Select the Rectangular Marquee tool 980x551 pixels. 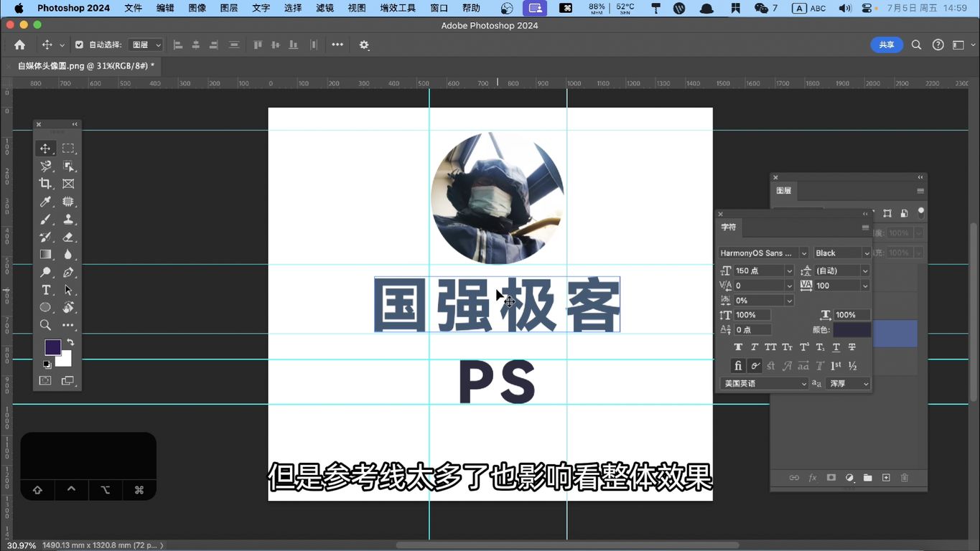pyautogui.click(x=68, y=149)
